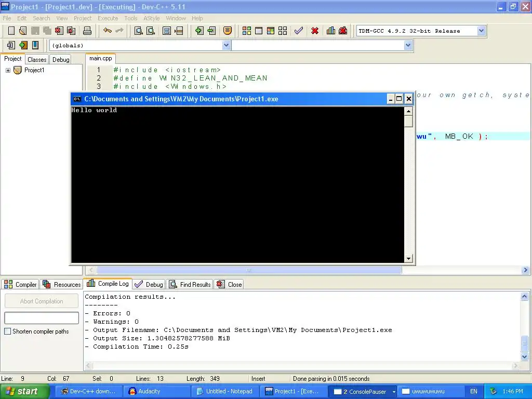Viewport: 532px width, 399px height.
Task: Open the (globals) scope dropdown
Action: point(227,45)
